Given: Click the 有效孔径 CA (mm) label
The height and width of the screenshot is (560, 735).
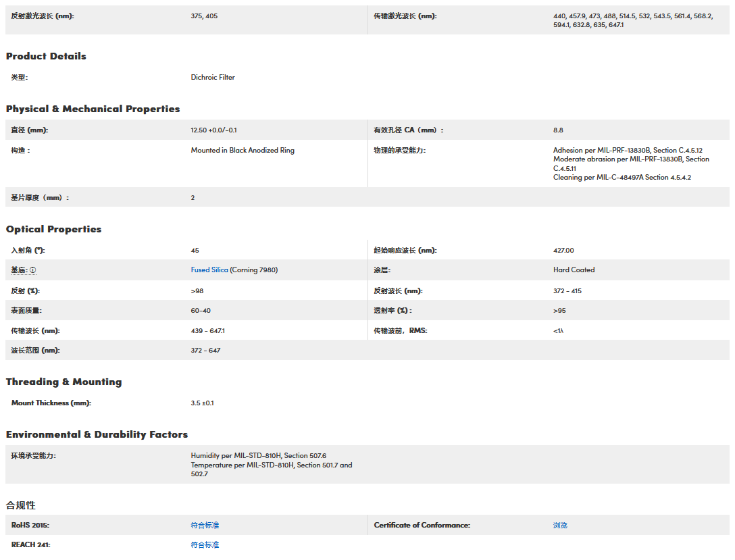Looking at the screenshot, I should point(408,130).
